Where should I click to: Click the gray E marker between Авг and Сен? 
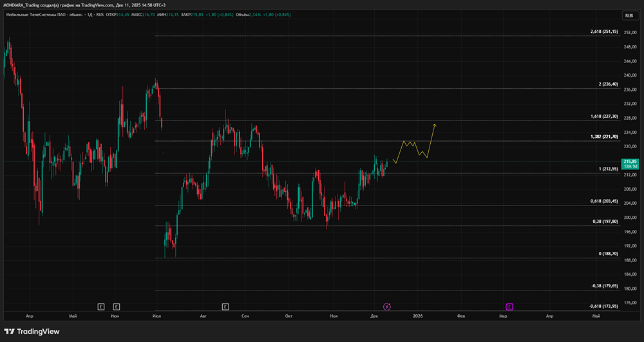coord(225,307)
